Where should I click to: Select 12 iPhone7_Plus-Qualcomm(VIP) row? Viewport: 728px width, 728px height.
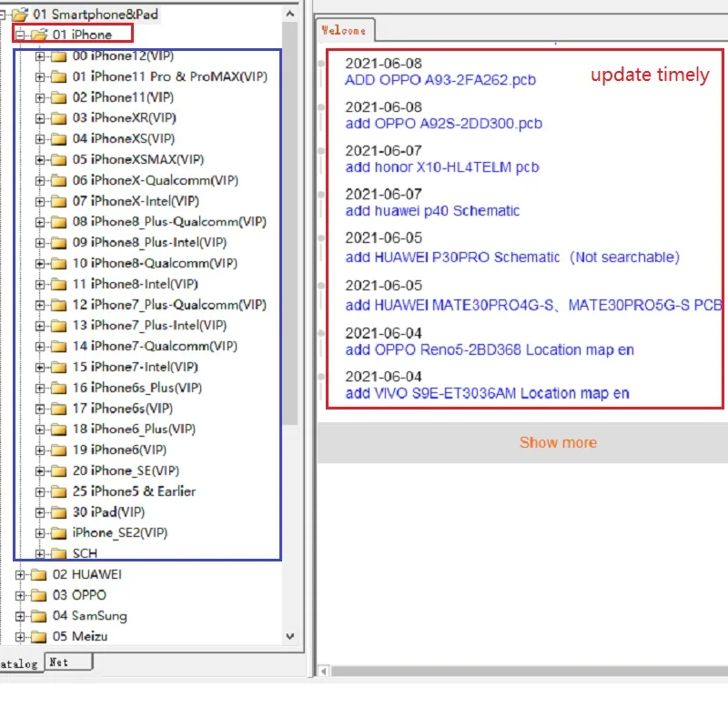tap(169, 305)
